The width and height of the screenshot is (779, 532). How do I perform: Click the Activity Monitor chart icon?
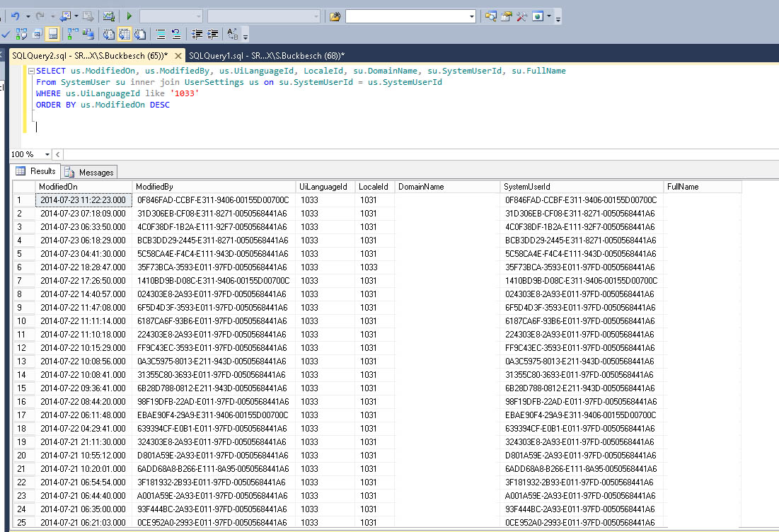pos(108,16)
